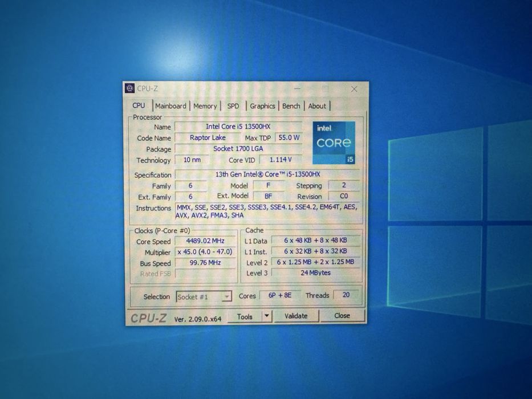The image size is (532, 399).
Task: Click the Clocks (P-Core #0) group label
Action: click(162, 231)
